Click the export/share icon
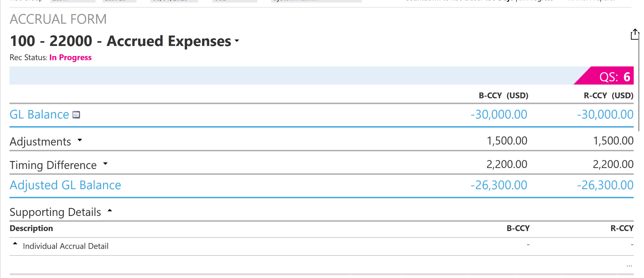 [634, 34]
